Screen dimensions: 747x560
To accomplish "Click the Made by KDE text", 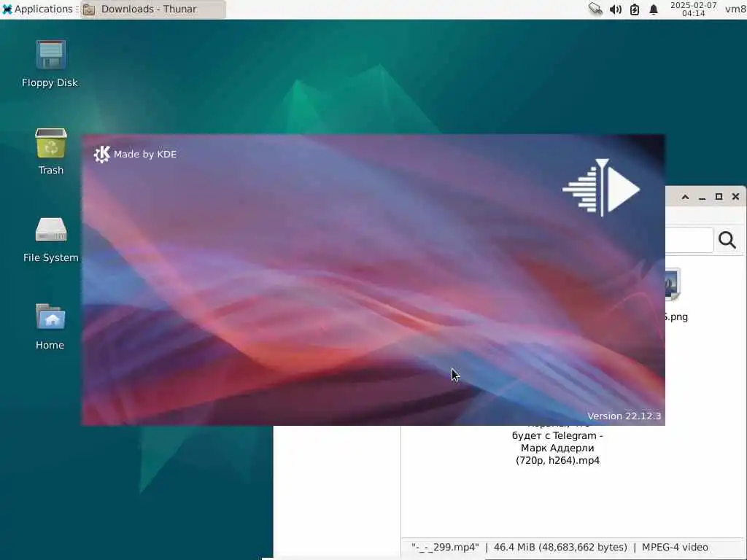I will pos(145,155).
